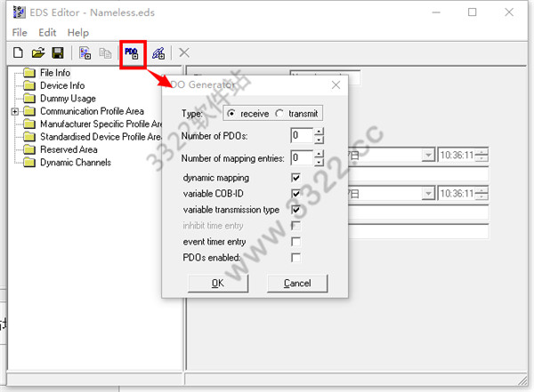Viewport: 534px width, 392px height.
Task: Click the delete X toolbar icon
Action: 184,52
